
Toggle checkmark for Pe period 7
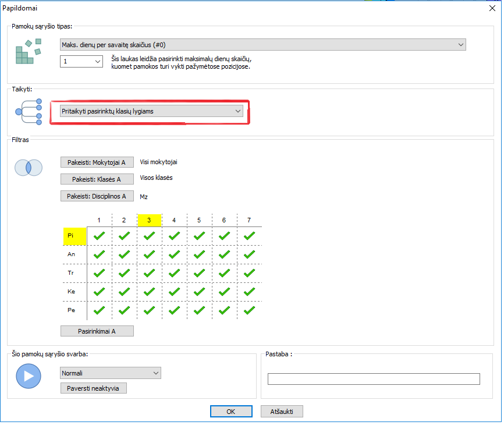(x=249, y=310)
